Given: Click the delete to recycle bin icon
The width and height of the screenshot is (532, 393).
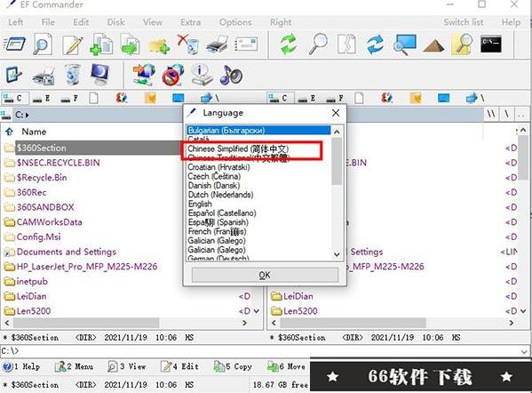Looking at the screenshot, I should coord(188,44).
